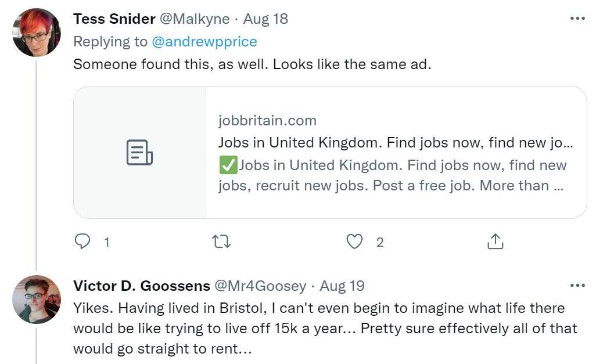
Task: Share Tess Snider's tweet
Action: coord(495,242)
